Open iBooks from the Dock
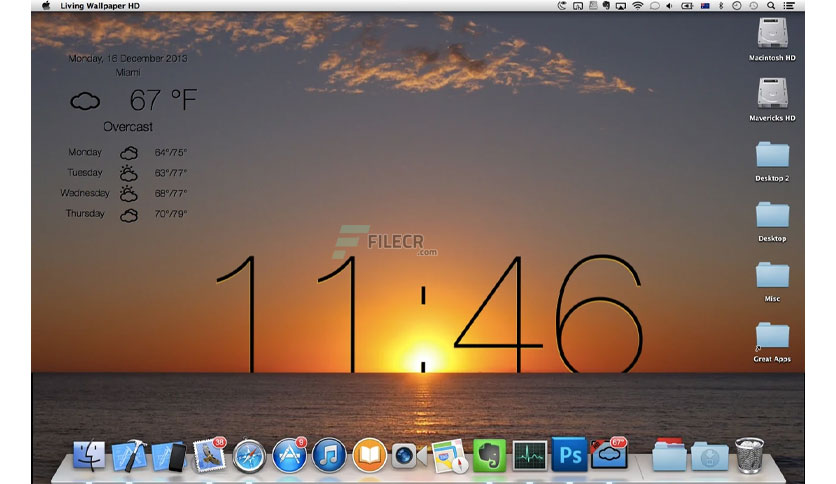 369,456
